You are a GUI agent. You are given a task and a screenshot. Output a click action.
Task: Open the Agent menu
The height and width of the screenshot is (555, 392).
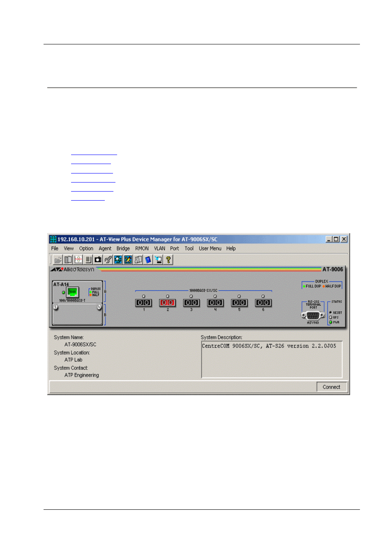(x=105, y=248)
